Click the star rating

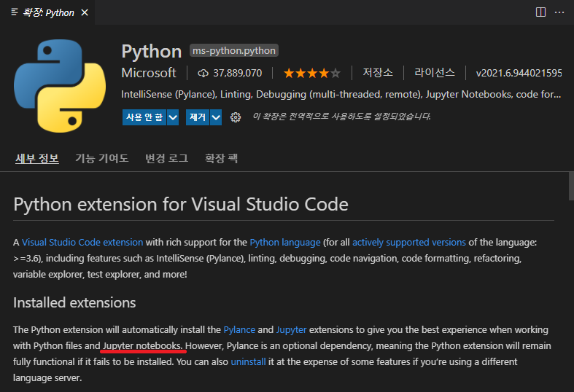(x=312, y=73)
